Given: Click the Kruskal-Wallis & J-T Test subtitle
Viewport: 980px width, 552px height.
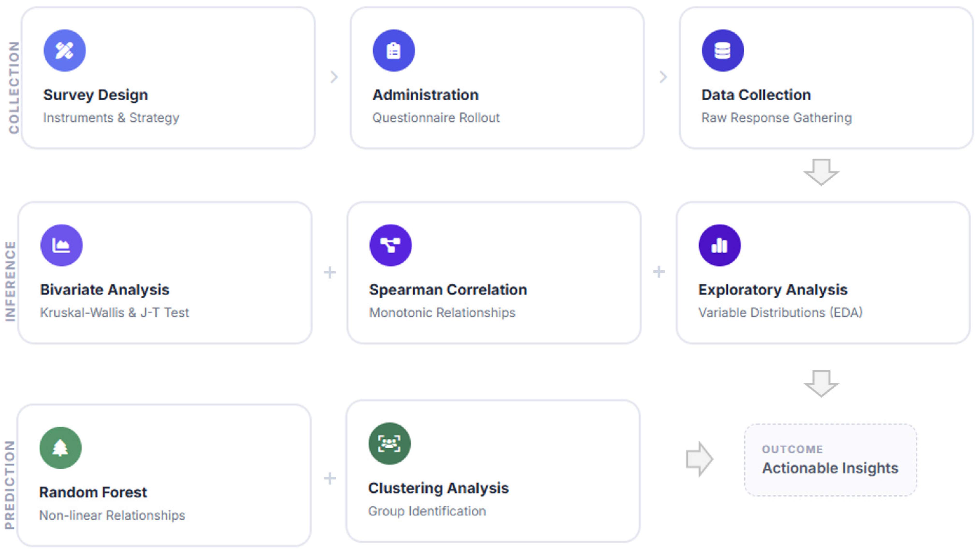Looking at the screenshot, I should click(115, 313).
